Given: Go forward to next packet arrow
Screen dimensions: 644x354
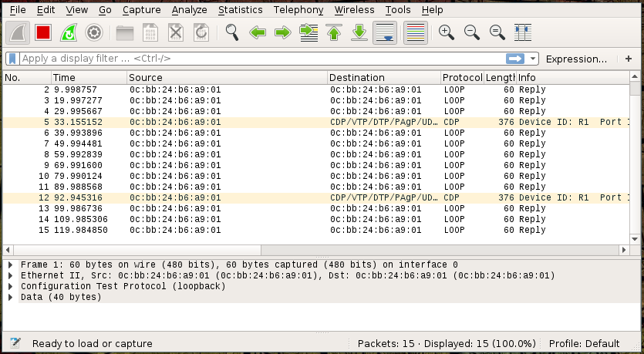Looking at the screenshot, I should point(283,32).
